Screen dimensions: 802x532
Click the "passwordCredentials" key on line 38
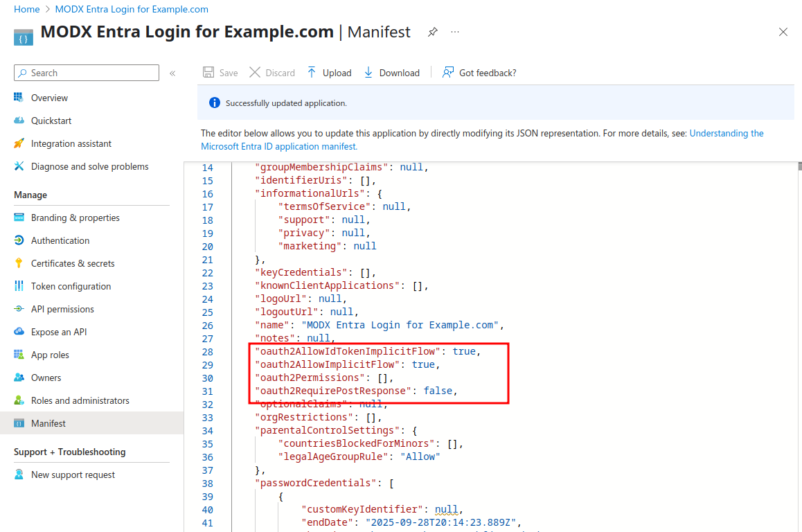click(x=316, y=484)
